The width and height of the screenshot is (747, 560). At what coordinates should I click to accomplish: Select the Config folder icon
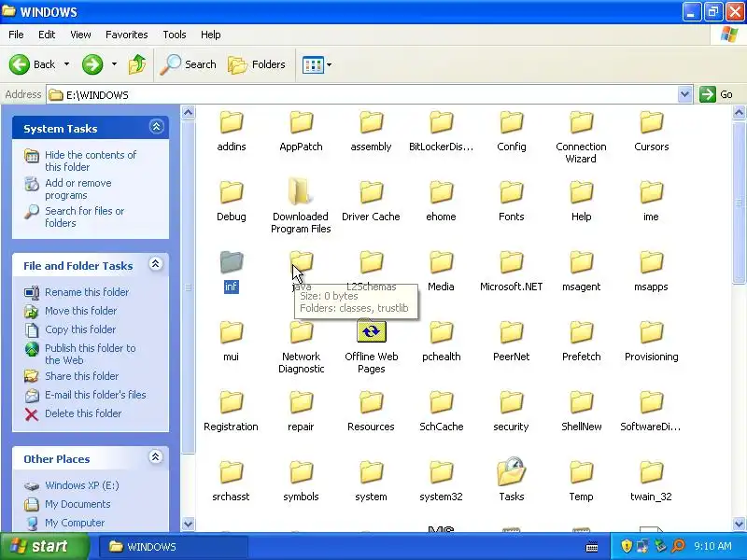coord(511,122)
